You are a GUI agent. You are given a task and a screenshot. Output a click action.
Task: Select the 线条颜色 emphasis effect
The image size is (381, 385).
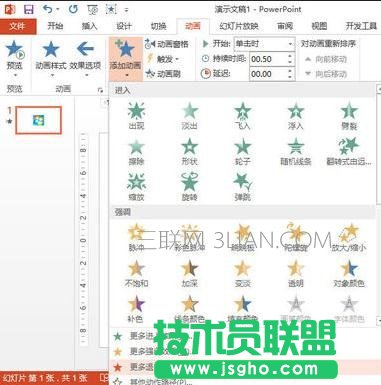(190, 309)
